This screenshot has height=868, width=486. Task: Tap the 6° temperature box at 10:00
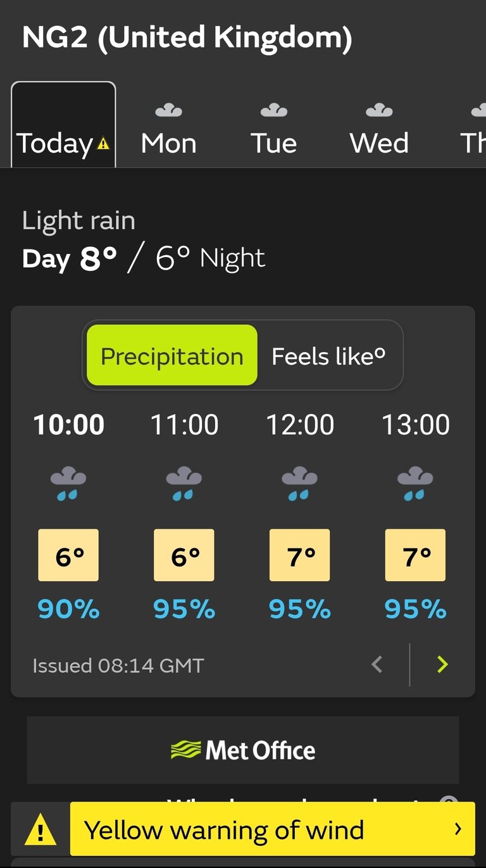68,555
